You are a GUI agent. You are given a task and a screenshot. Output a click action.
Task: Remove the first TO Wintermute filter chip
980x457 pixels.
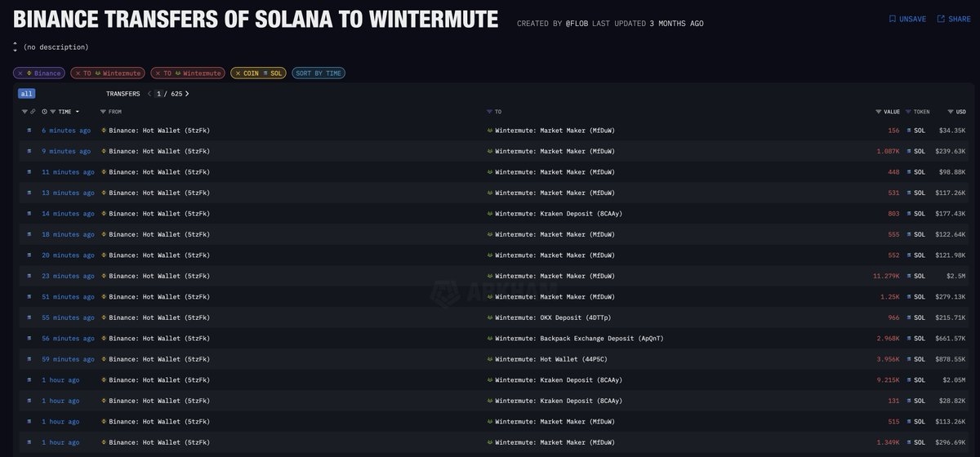coord(77,73)
